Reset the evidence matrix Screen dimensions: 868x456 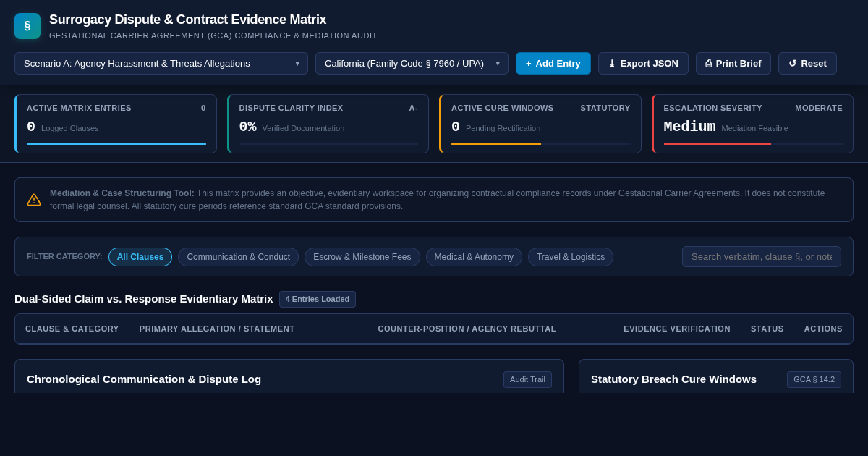(807, 64)
